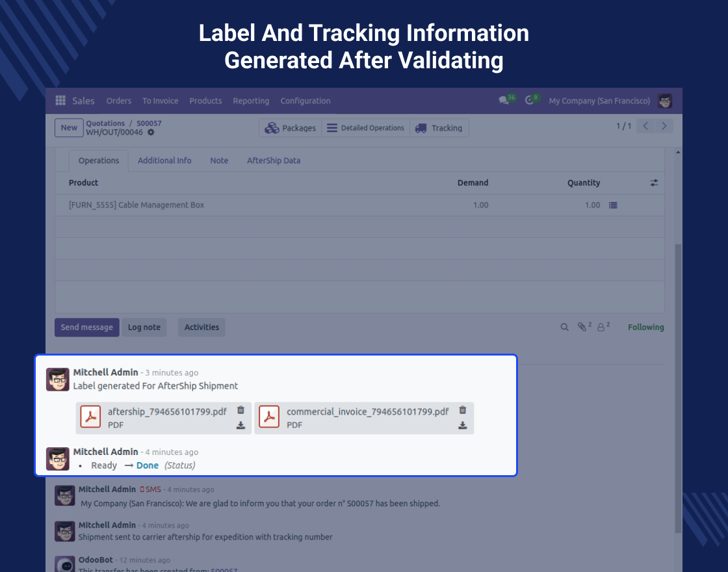Open commercial_invoice_794656101799.pdf PDF icon
Image resolution: width=728 pixels, height=572 pixels.
coord(269,417)
